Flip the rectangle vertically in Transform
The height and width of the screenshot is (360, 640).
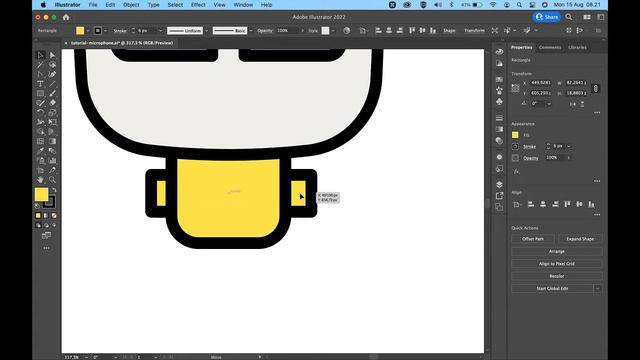[582, 104]
